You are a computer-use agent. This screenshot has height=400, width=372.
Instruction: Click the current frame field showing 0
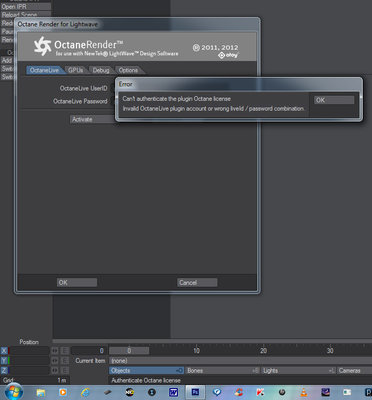click(x=89, y=351)
